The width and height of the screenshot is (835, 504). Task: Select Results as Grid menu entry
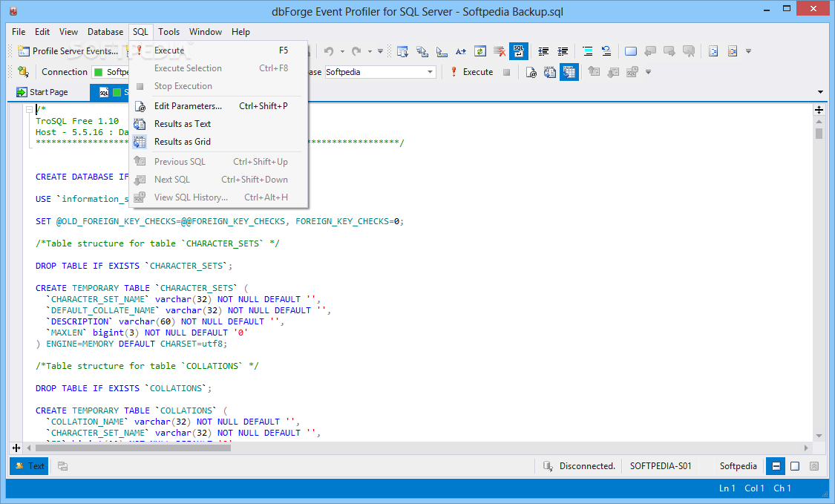218,142
